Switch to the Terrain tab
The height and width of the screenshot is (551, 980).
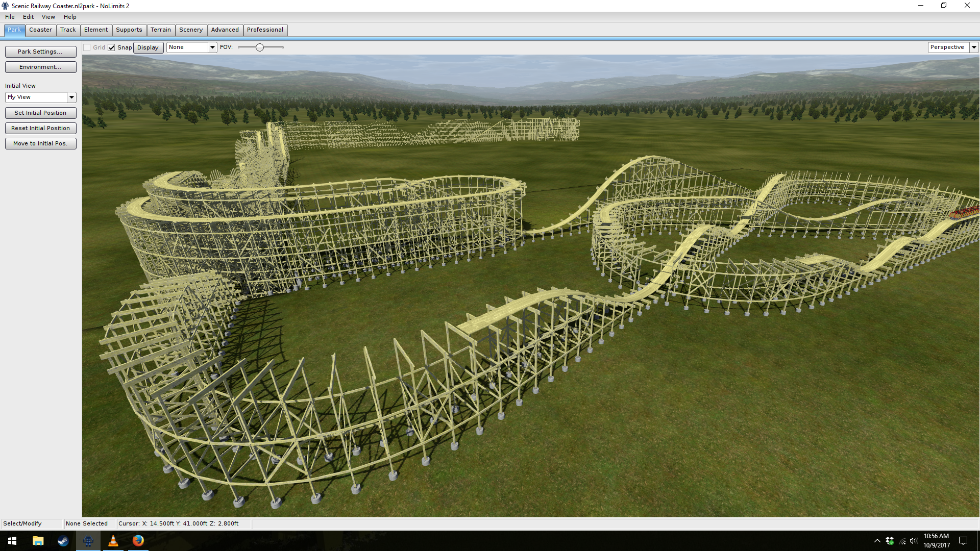pos(161,30)
